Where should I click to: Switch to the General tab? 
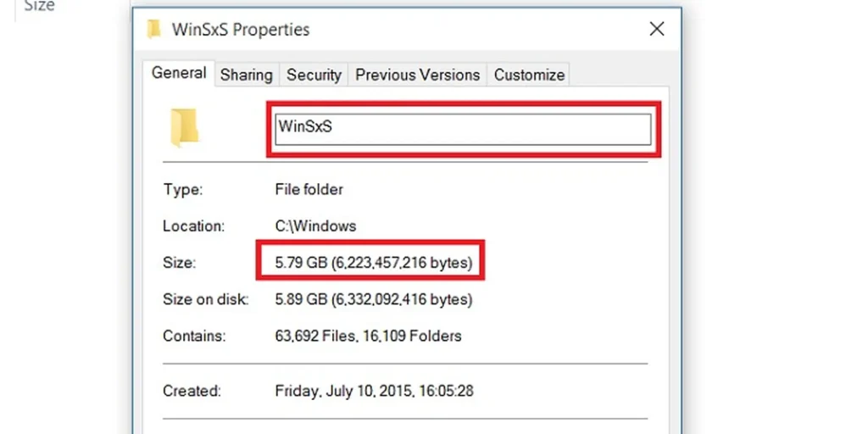[179, 73]
